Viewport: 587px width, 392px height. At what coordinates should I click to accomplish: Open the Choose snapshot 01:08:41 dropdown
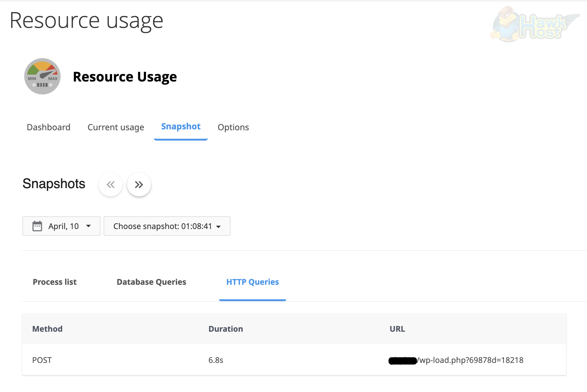pyautogui.click(x=167, y=226)
